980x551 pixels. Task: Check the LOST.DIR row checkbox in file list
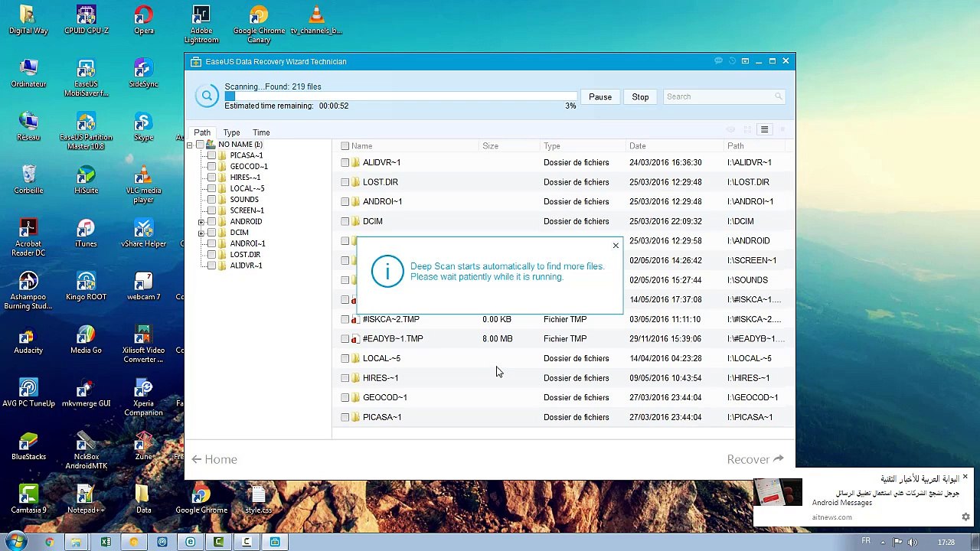coord(345,182)
